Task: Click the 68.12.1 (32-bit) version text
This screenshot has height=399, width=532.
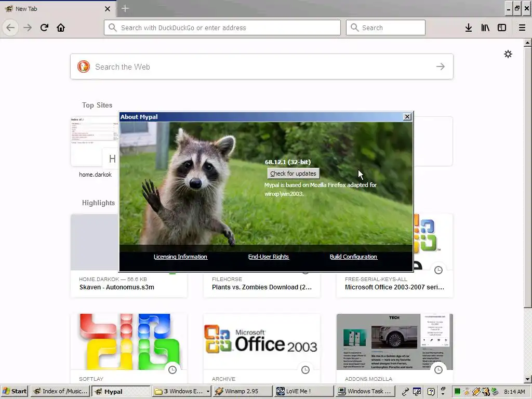Action: [288, 162]
